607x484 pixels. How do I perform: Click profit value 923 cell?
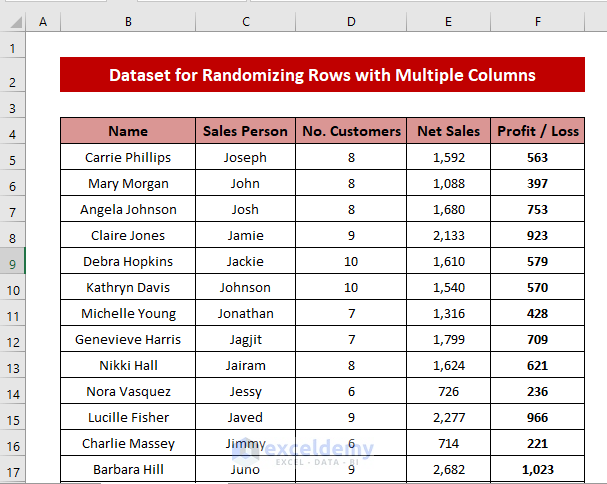(x=537, y=235)
